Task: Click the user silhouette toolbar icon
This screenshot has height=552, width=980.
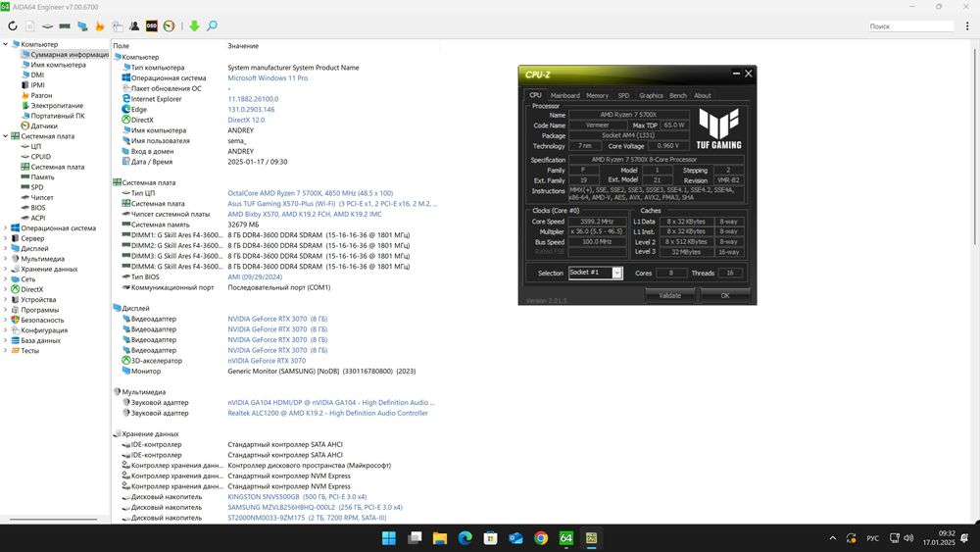Action: (134, 26)
